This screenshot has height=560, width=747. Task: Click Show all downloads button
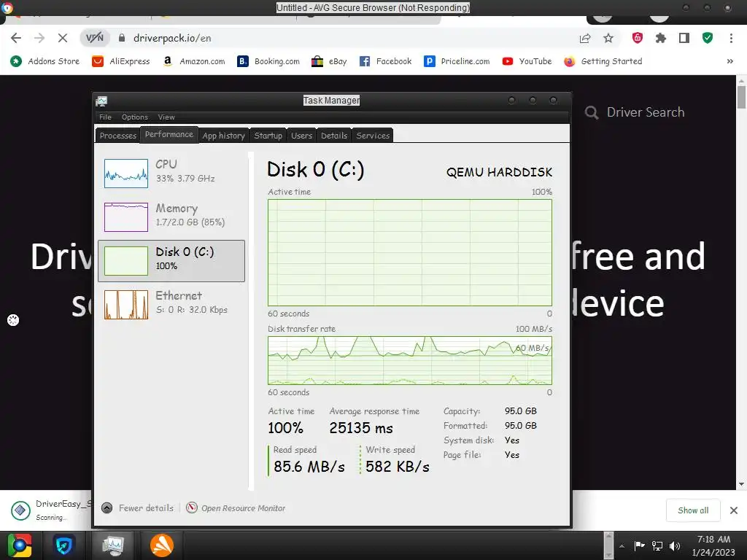[693, 510]
